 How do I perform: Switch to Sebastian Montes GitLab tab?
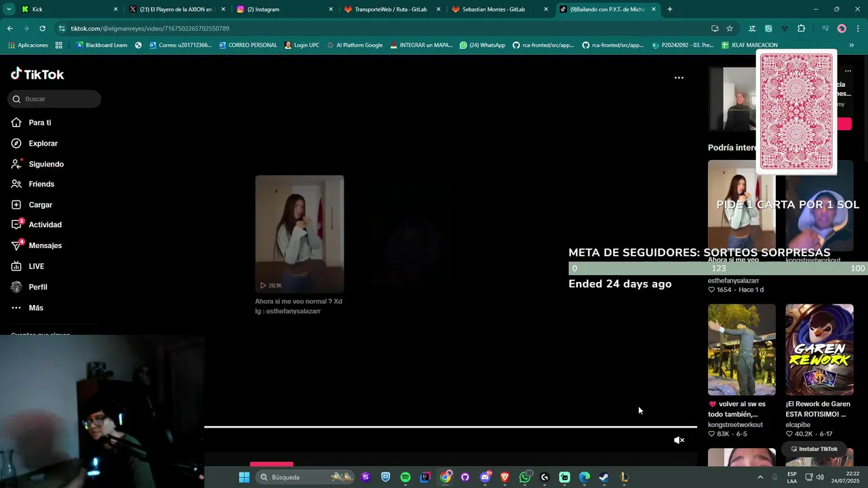coord(500,9)
